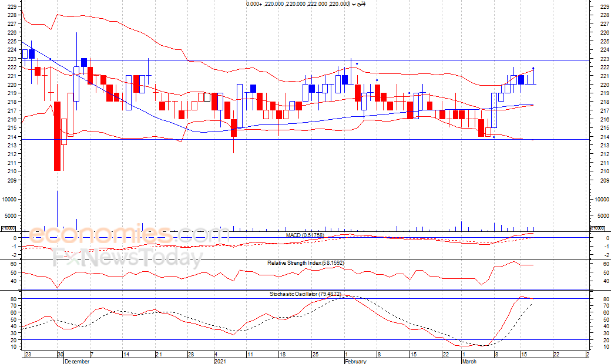Click 10000 on the left volume axis
Screen dimensions: 611x364
tap(9, 199)
